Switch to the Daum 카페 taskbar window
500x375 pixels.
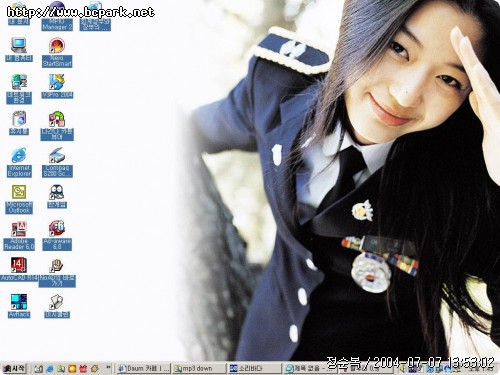tap(144, 369)
